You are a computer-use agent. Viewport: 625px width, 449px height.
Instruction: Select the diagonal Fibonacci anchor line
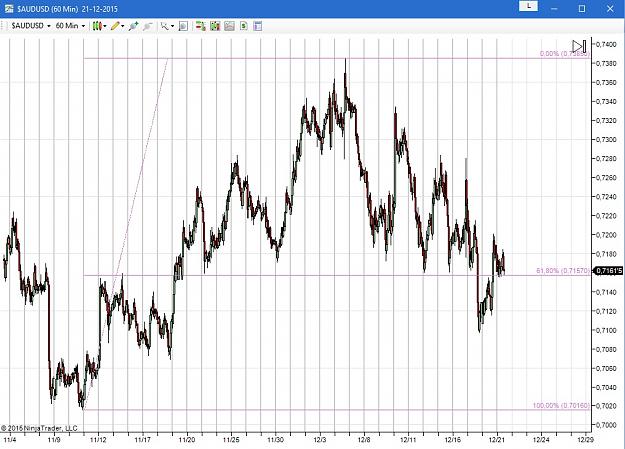[x=126, y=235]
